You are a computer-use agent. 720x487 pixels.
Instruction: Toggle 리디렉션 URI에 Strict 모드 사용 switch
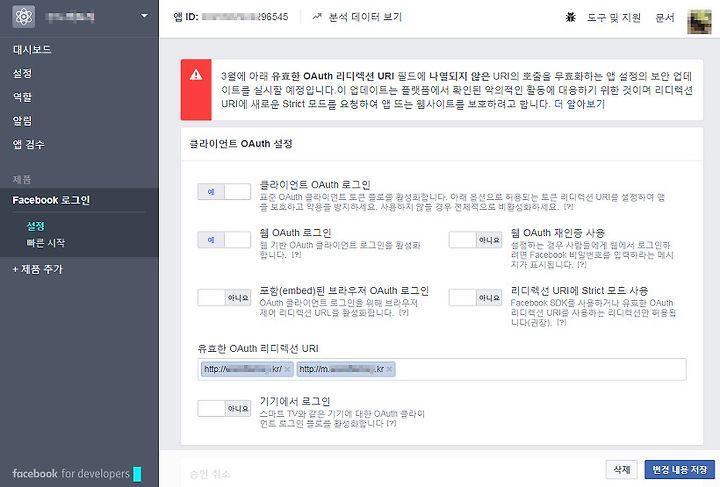pyautogui.click(x=475, y=297)
